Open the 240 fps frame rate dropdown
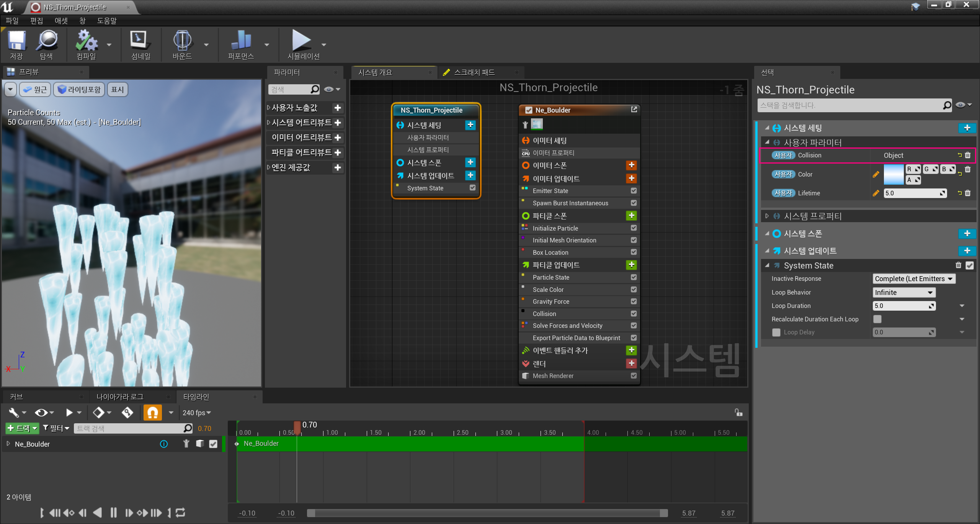Viewport: 980px width, 524px height. [x=197, y=413]
